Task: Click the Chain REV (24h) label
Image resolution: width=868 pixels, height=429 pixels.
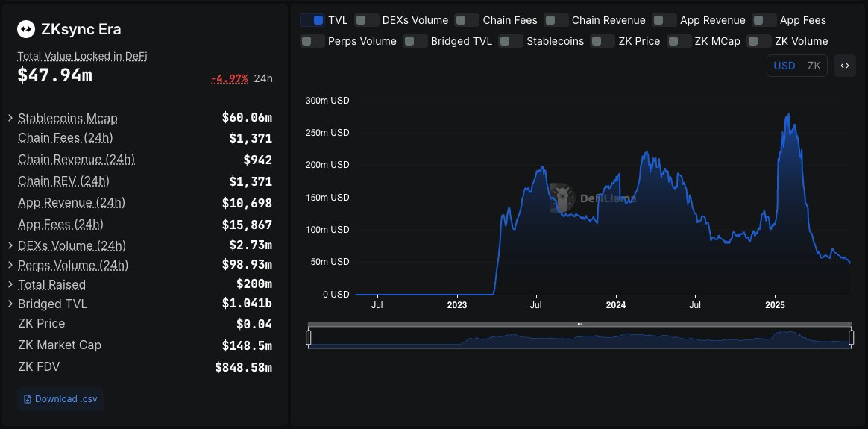Action: coord(63,181)
